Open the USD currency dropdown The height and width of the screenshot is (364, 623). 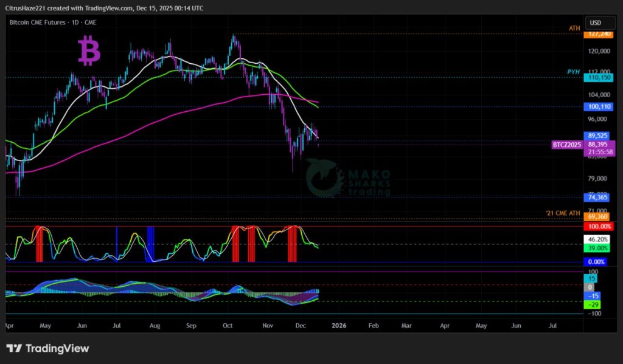596,23
